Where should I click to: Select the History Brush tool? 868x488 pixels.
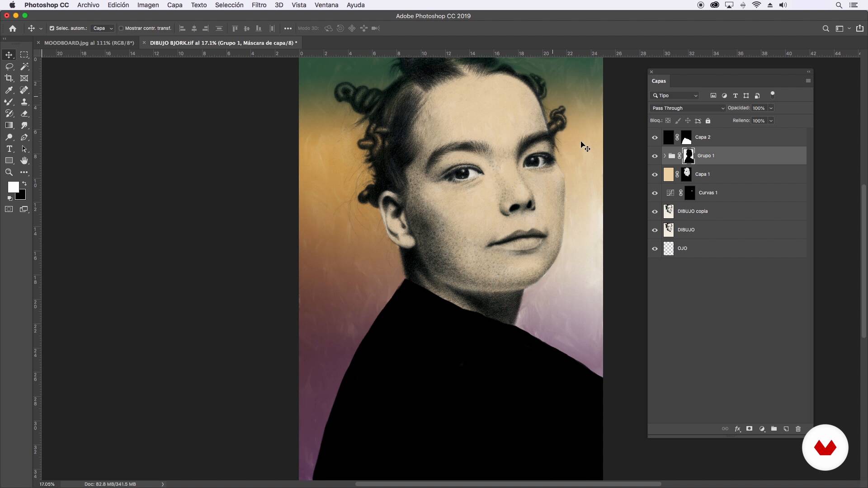[x=9, y=113]
